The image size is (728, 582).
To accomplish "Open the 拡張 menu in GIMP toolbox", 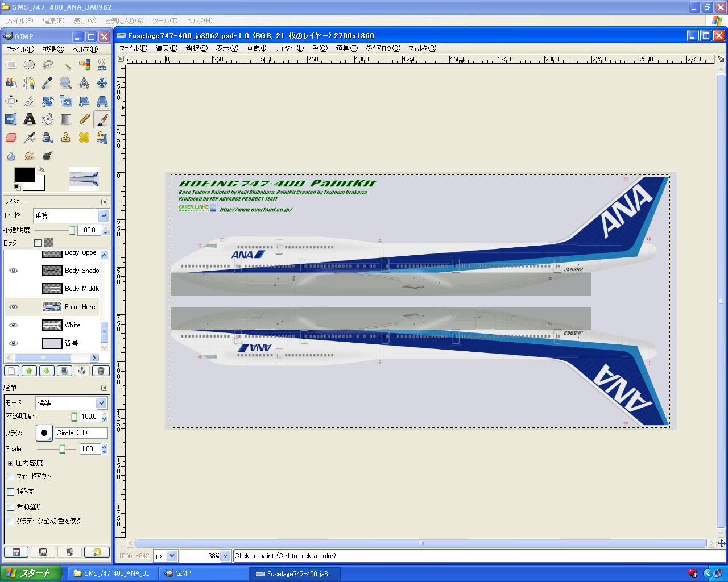I will click(53, 49).
